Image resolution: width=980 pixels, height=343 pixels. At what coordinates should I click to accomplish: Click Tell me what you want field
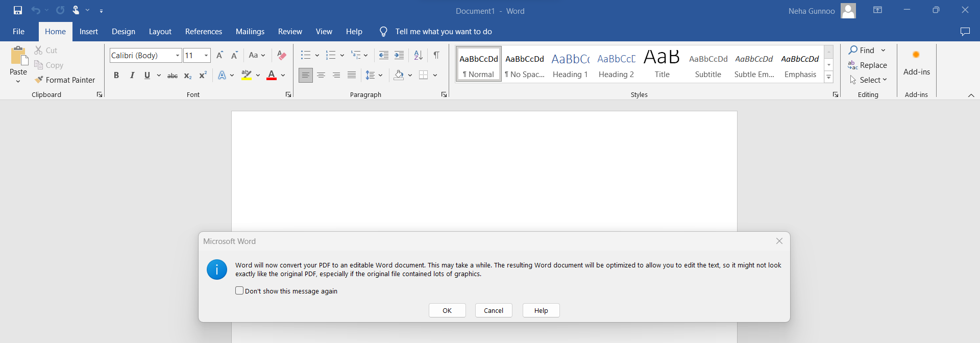pyautogui.click(x=444, y=32)
